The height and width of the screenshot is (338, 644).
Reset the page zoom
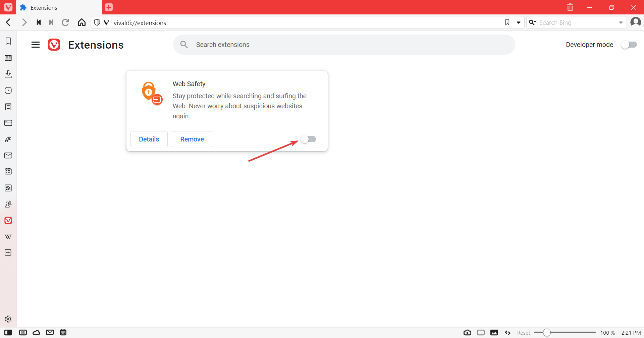coord(523,333)
